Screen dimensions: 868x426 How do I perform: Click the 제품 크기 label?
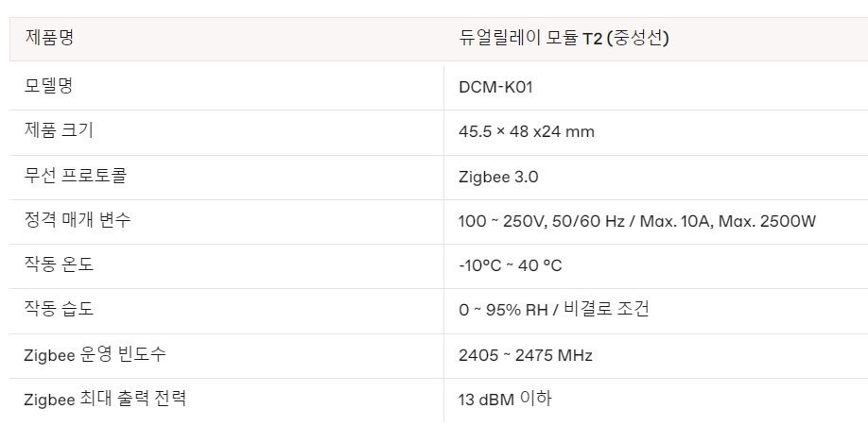click(58, 130)
